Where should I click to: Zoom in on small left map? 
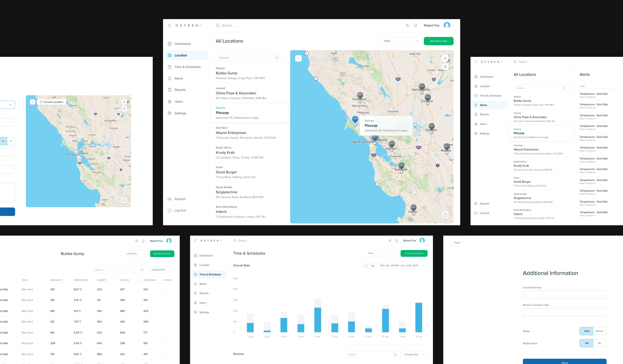pyautogui.click(x=124, y=102)
